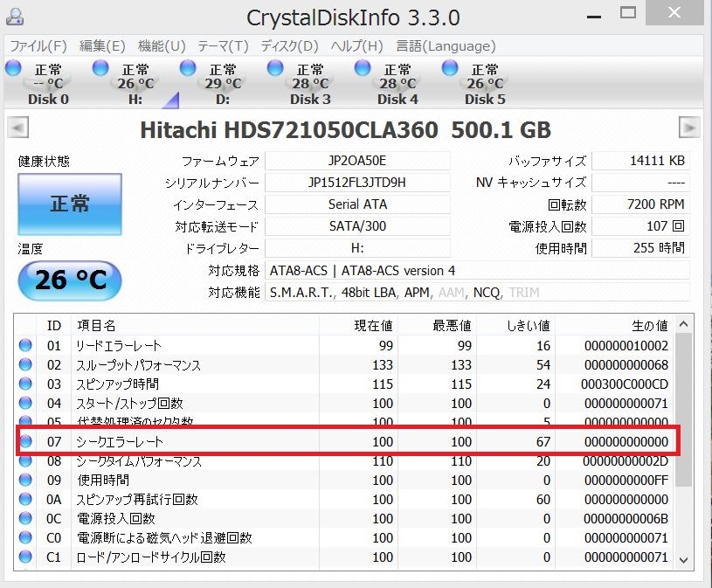Image resolution: width=712 pixels, height=588 pixels.
Task: Switch to Disk 4 status orb
Action: (x=363, y=68)
